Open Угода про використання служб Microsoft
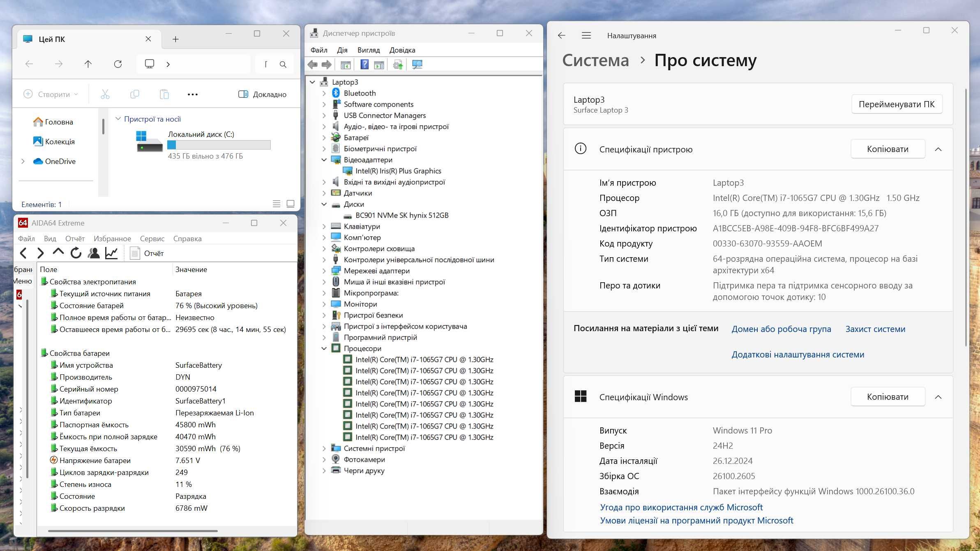This screenshot has width=980, height=551. (681, 507)
